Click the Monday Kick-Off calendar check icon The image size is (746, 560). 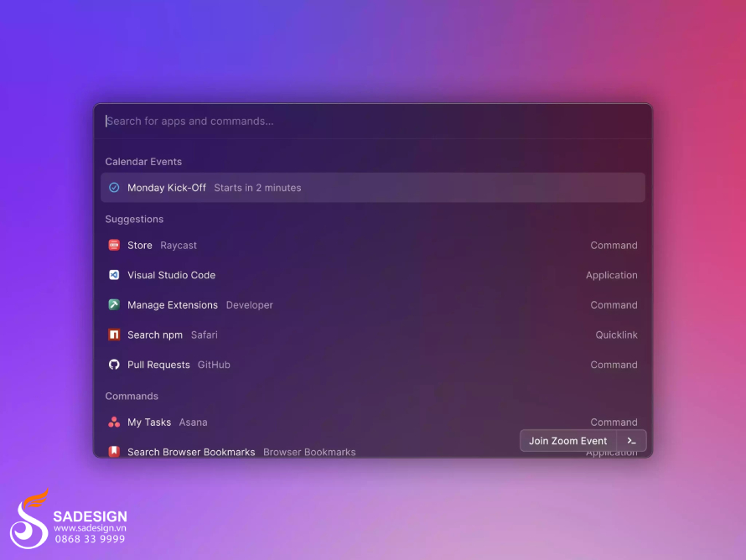pos(114,188)
